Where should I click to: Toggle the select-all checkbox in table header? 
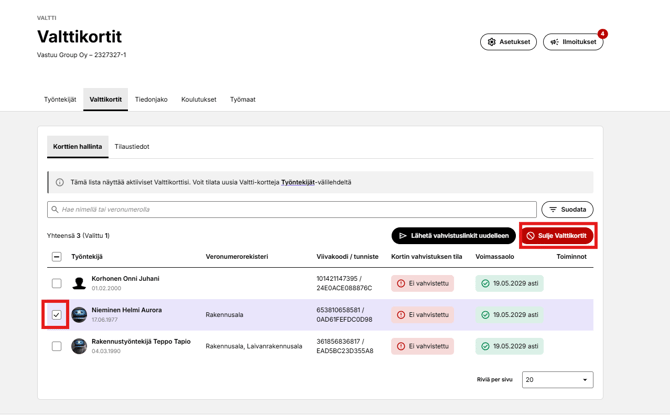pyautogui.click(x=56, y=257)
